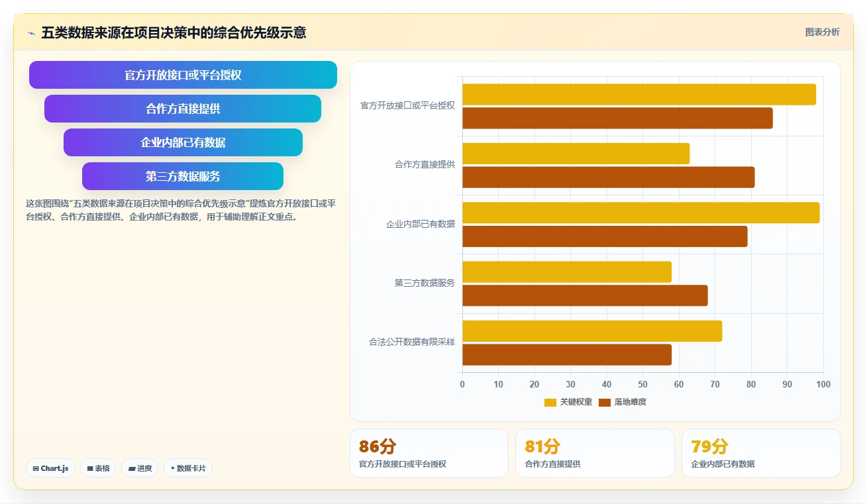Screen dimensions: 867x504
Task: Click the y-axis label 合法公开数据有限采样
Action: (412, 342)
